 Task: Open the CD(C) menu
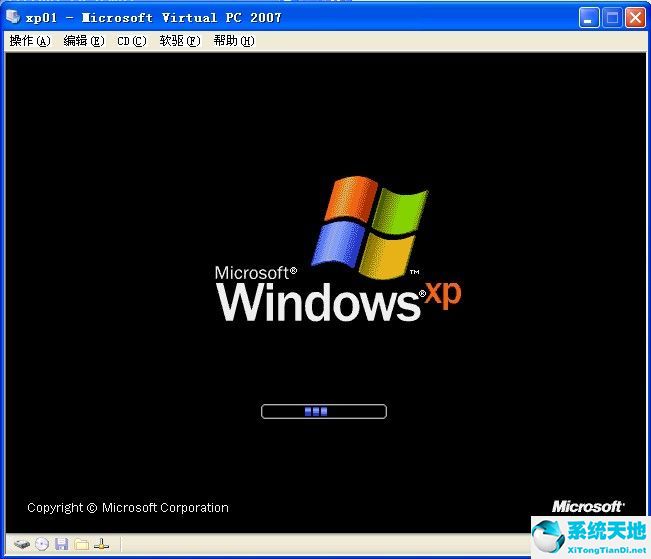coord(132,41)
